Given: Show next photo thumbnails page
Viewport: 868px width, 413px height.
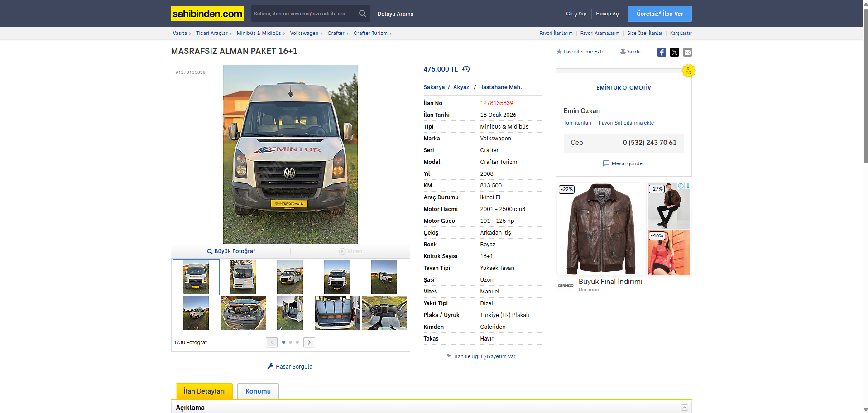Looking at the screenshot, I should click(x=309, y=342).
